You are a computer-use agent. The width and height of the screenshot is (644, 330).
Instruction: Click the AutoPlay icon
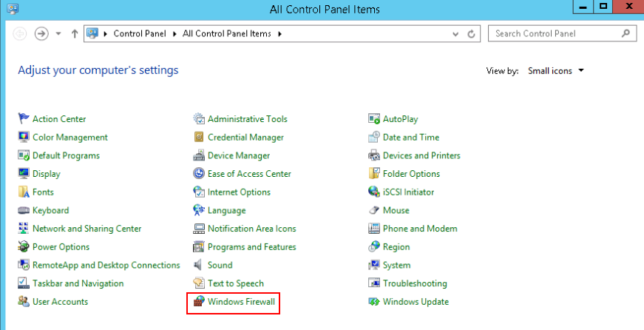(x=374, y=119)
